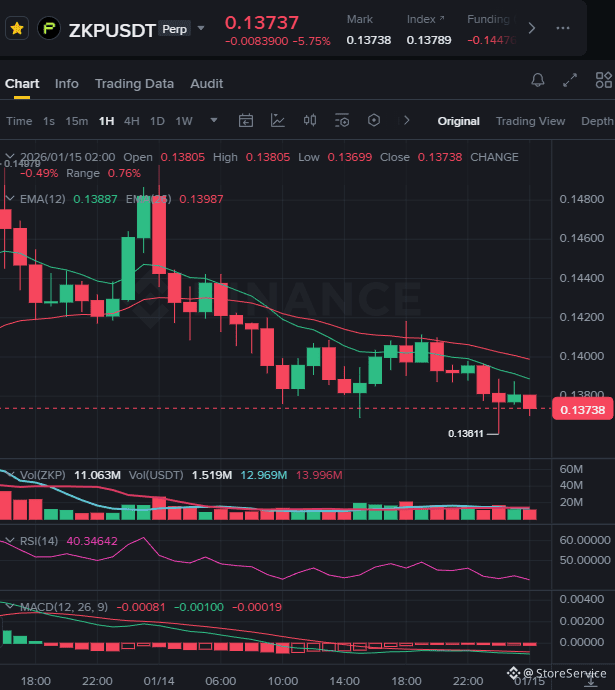Click the low price marker 0.13611
The image size is (615, 690).
[x=466, y=433]
